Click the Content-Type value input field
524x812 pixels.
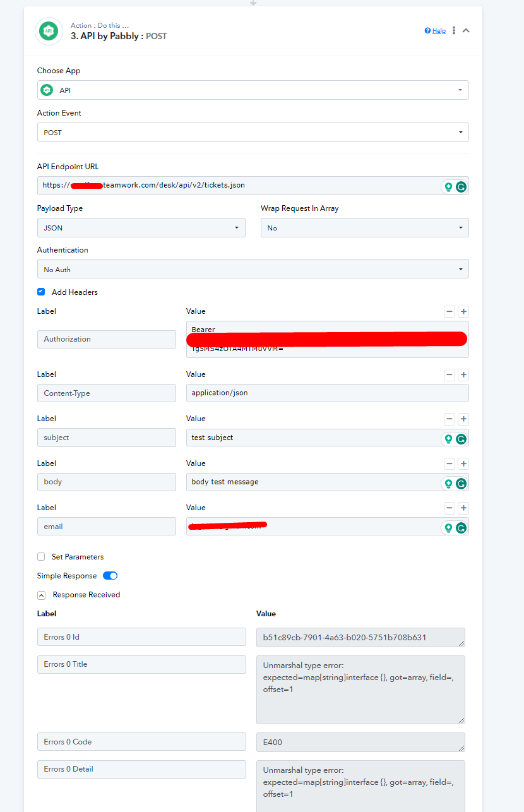coord(327,393)
